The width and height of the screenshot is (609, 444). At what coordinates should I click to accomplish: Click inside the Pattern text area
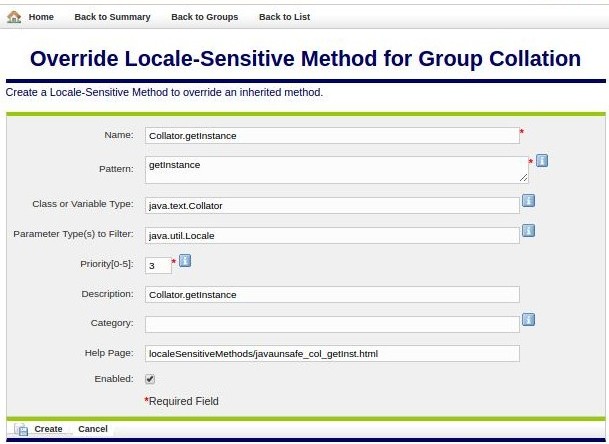(336, 169)
